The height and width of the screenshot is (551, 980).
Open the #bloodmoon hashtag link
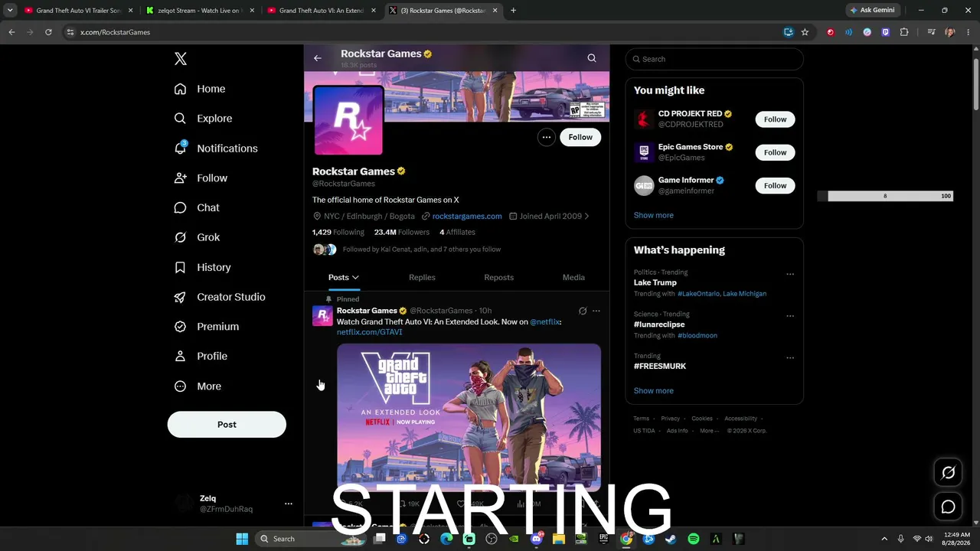click(x=697, y=336)
